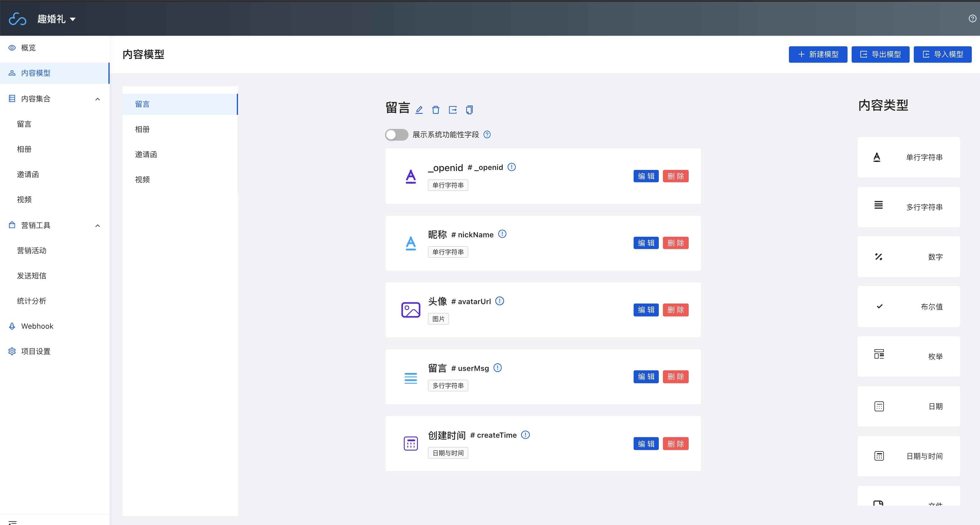This screenshot has width=980, height=525.
Task: Click info icon next to nickName field
Action: (502, 234)
